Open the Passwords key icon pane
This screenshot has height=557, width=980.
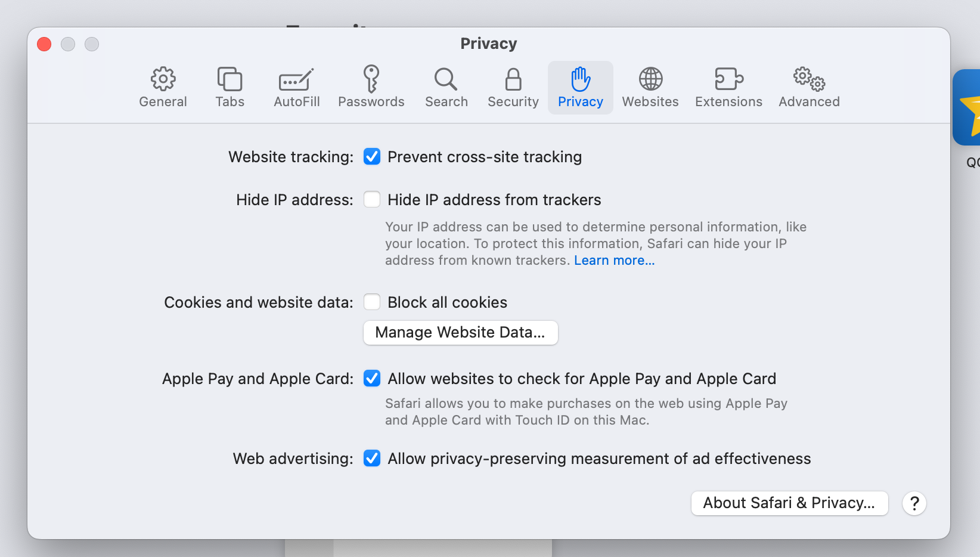click(x=371, y=87)
